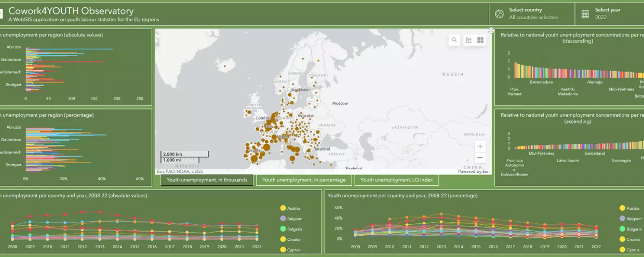
Task: Click the calendar icon beside Select year
Action: (585, 14)
